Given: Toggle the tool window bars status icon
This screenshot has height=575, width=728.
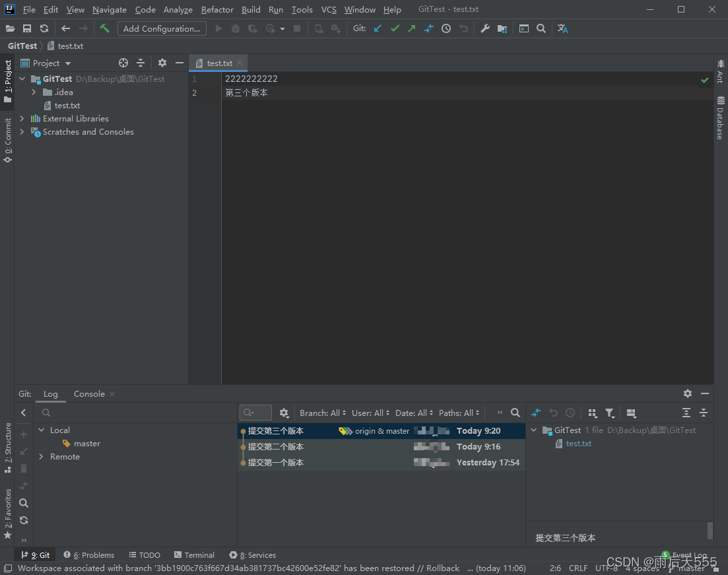Looking at the screenshot, I should [x=7, y=568].
